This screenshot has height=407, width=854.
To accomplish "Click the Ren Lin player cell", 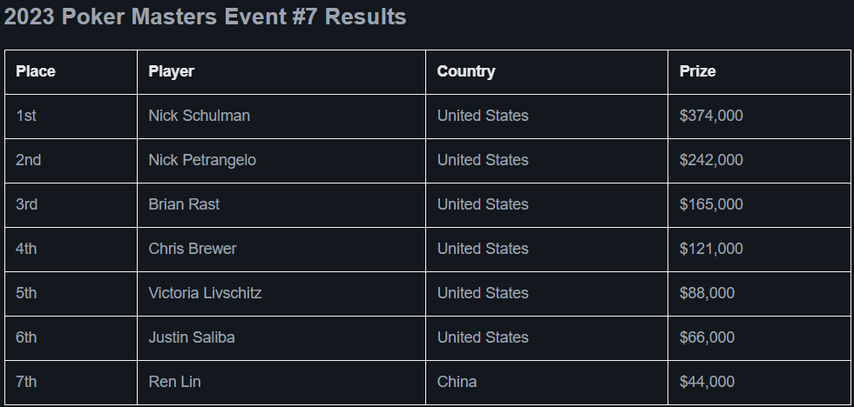I will click(281, 382).
